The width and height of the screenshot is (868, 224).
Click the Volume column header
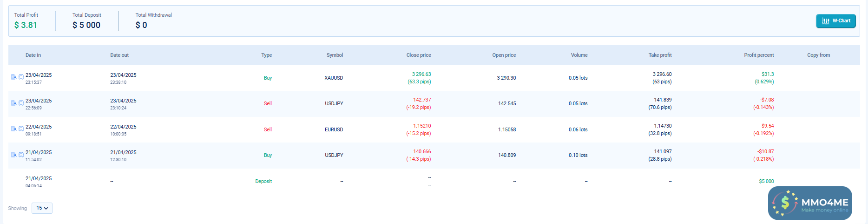(x=579, y=55)
